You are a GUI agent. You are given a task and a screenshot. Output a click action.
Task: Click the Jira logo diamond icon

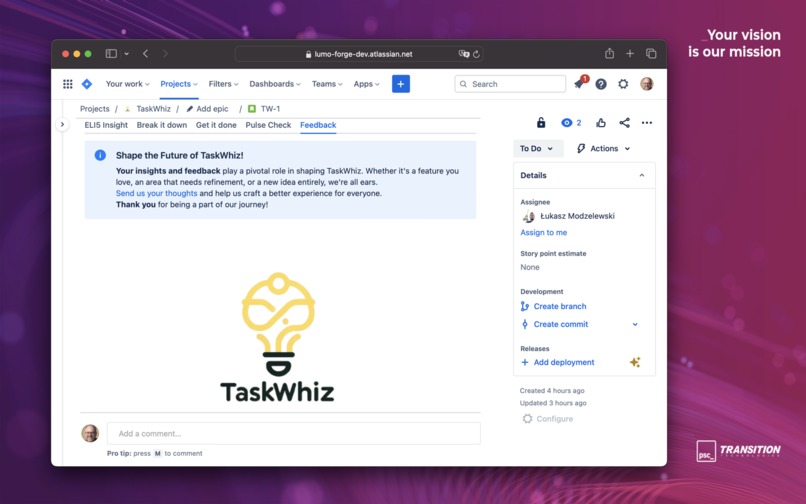[87, 84]
